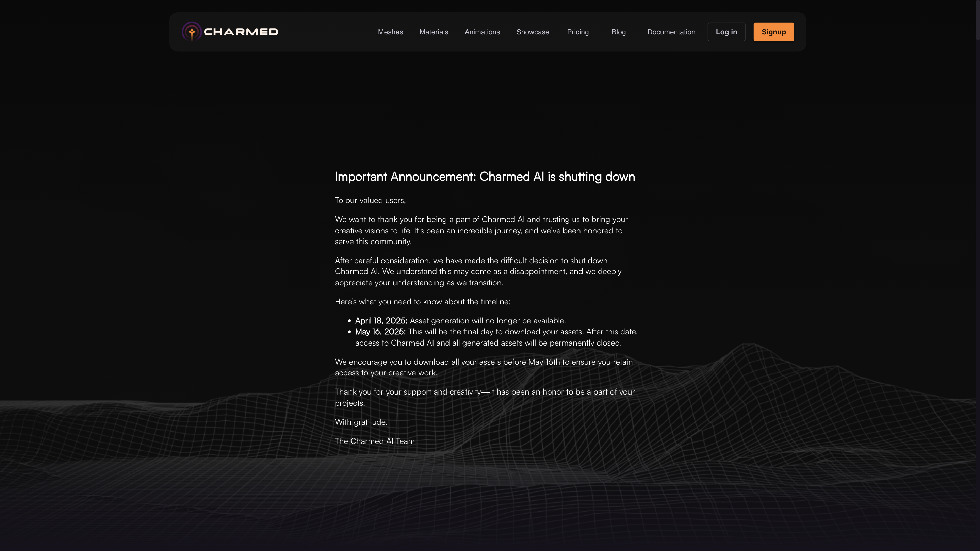Go to the Materials page
Image resolution: width=980 pixels, height=551 pixels.
tap(434, 32)
